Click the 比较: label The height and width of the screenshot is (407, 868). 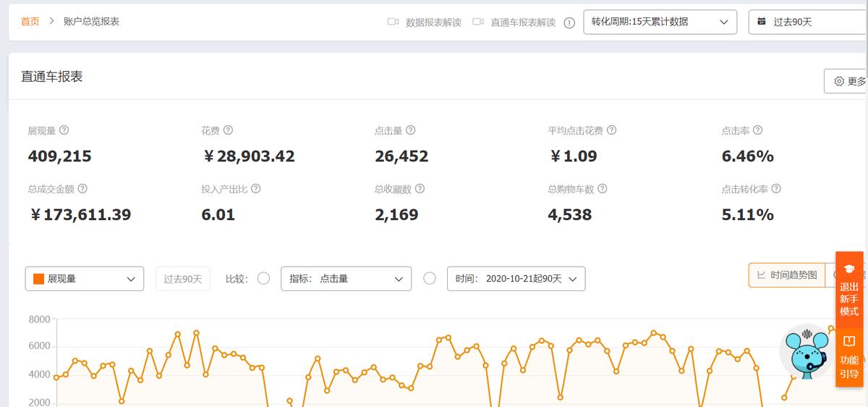pyautogui.click(x=237, y=279)
